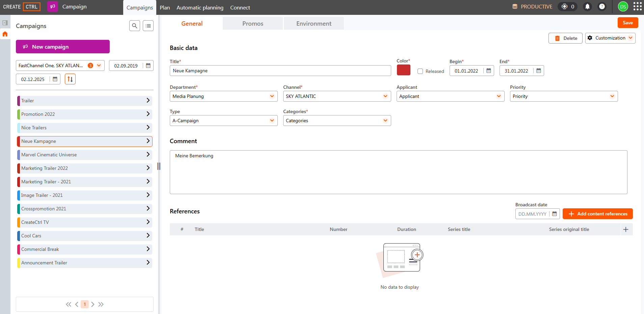Go to first page of campaigns
644x314 pixels.
[69, 304]
